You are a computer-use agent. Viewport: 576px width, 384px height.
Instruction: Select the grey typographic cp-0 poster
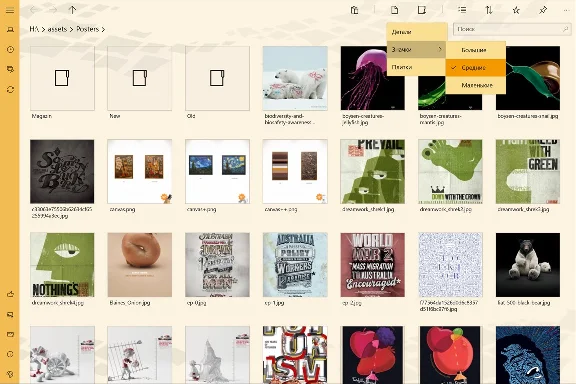(217, 265)
